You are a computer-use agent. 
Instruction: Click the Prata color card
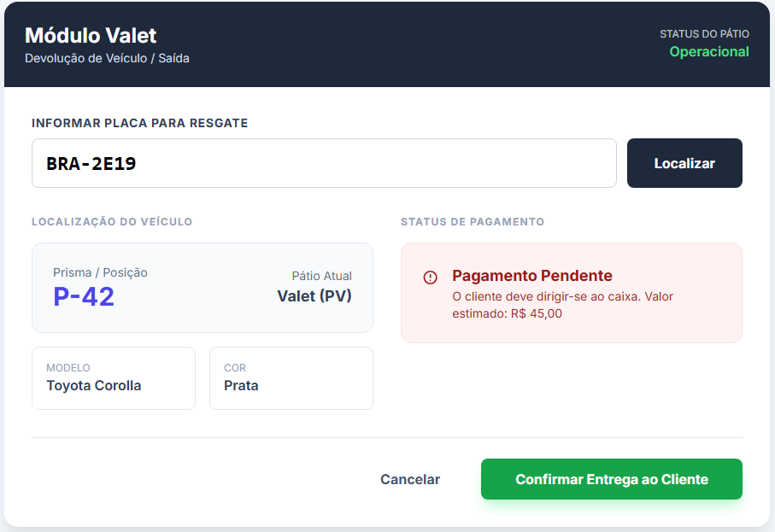[x=291, y=377]
